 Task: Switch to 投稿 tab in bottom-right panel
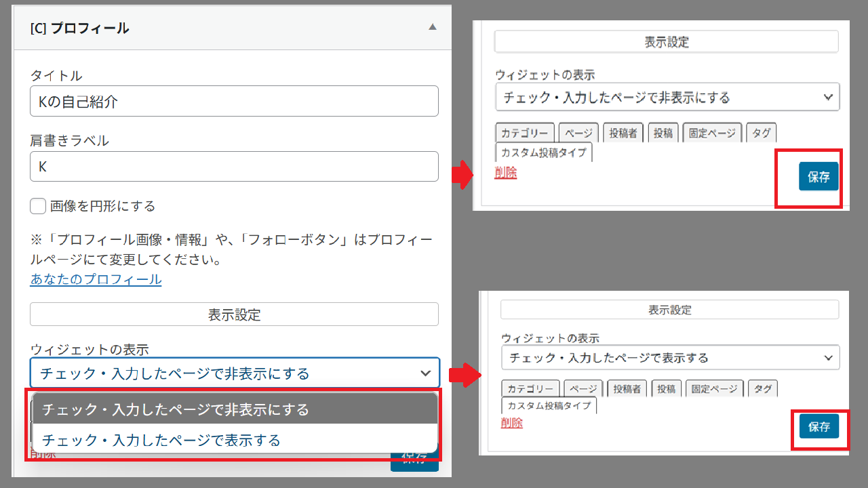pos(666,389)
